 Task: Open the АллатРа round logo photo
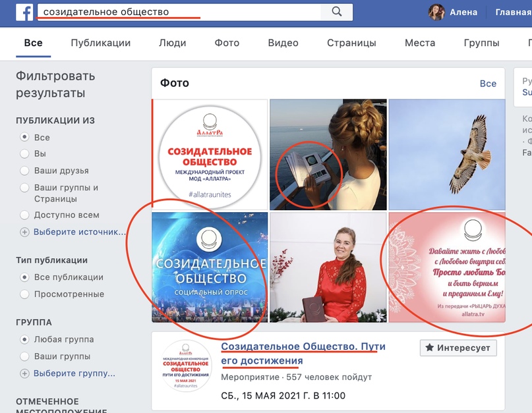coord(210,155)
